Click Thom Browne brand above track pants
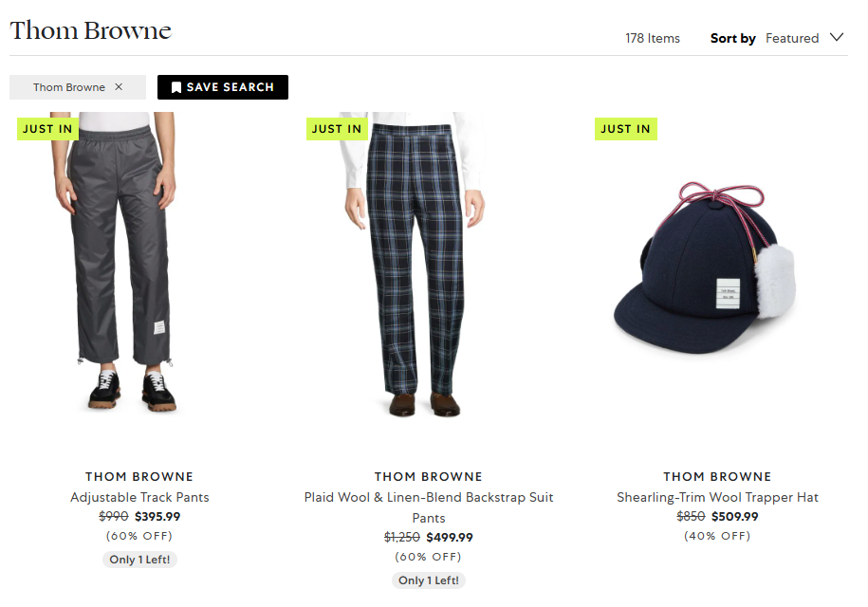868x607 pixels. (139, 476)
